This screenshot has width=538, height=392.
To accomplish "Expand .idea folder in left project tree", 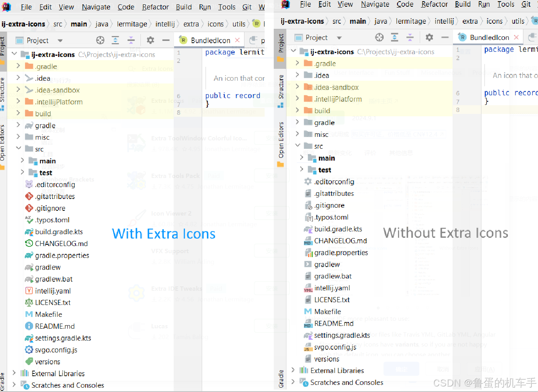I will (x=18, y=78).
